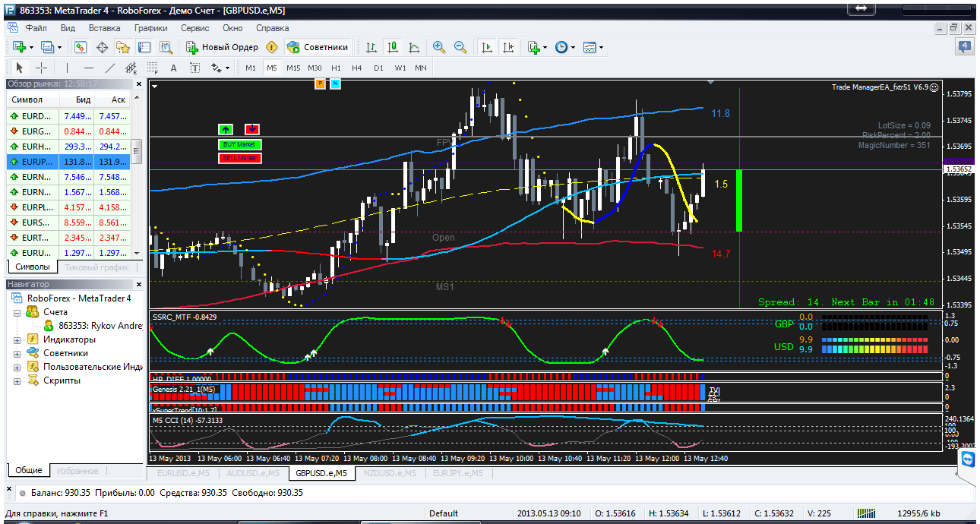
Task: Click the green up-arrow chart button
Action: [226, 129]
